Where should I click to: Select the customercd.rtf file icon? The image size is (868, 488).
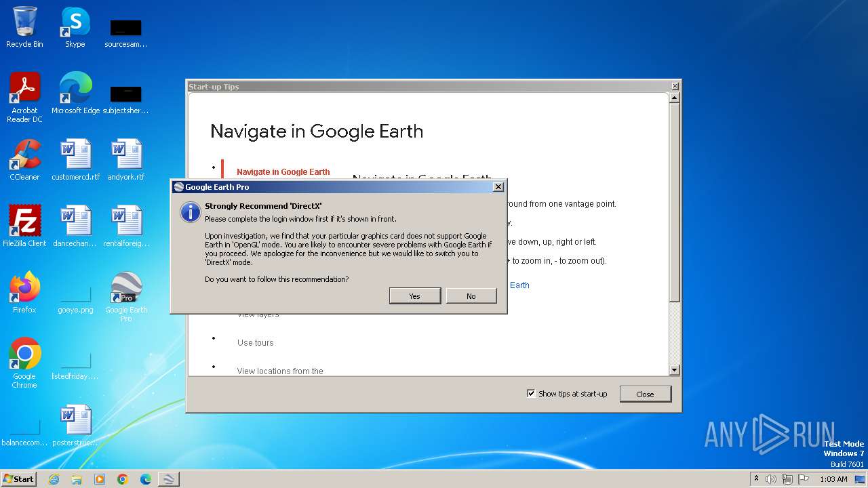pos(75,160)
